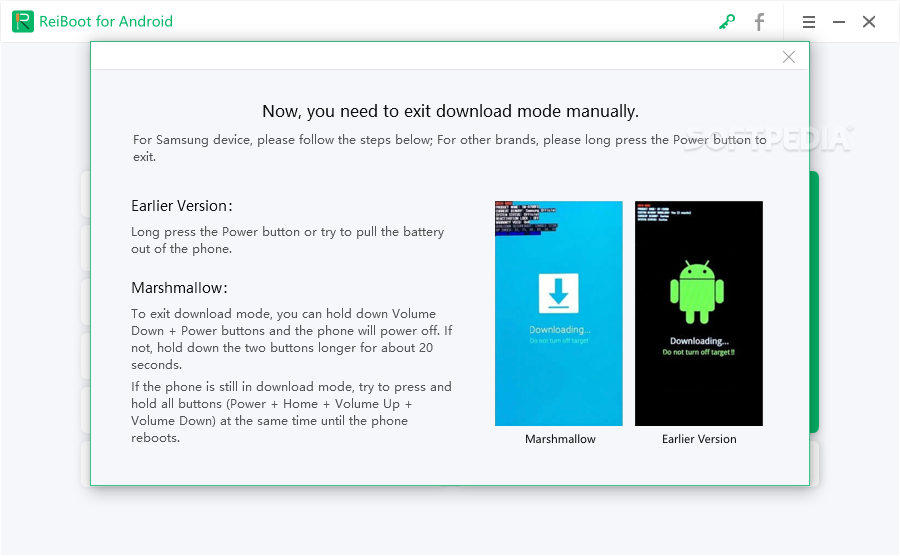The image size is (900, 556).
Task: Minimize the ReiBoot window
Action: [x=839, y=22]
